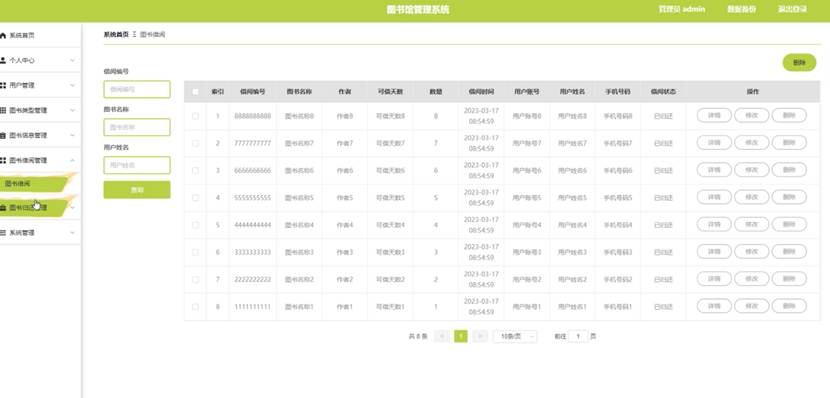Click 删除 for row 3333333333

(x=789, y=251)
